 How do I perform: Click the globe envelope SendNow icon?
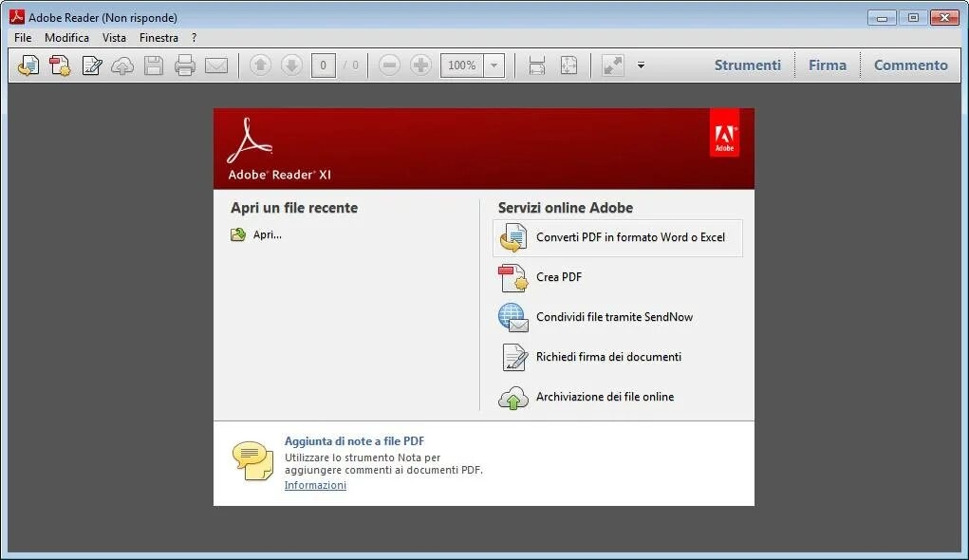[512, 318]
